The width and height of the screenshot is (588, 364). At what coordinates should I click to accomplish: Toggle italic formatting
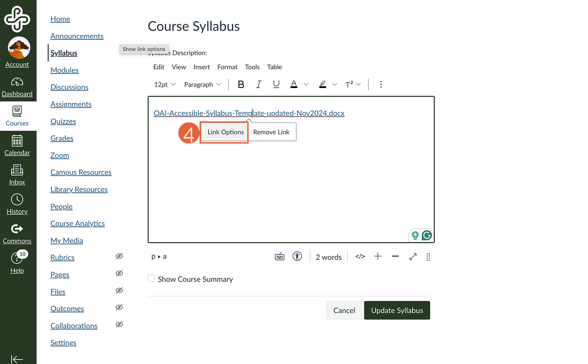click(x=258, y=84)
